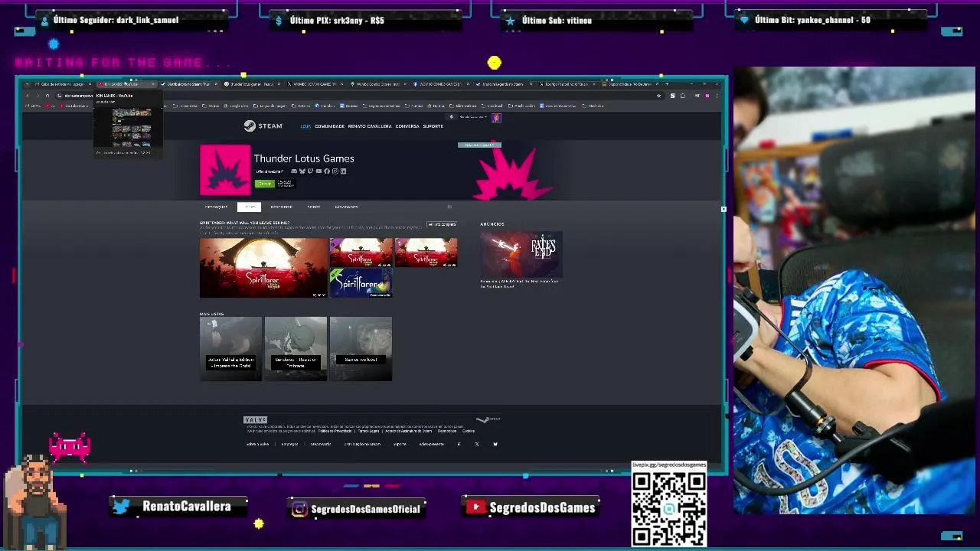Click the browser reload icon

click(47, 96)
